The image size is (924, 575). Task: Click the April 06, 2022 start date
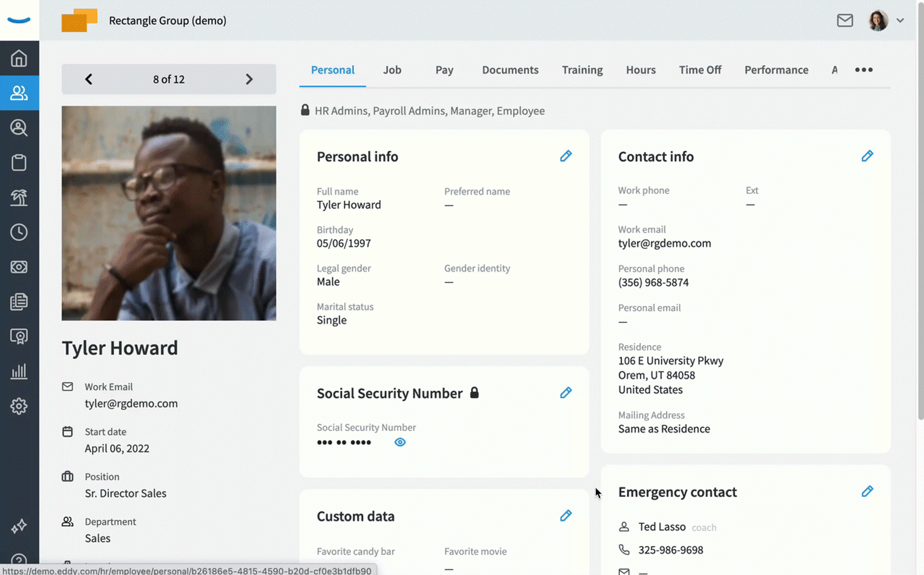click(117, 448)
